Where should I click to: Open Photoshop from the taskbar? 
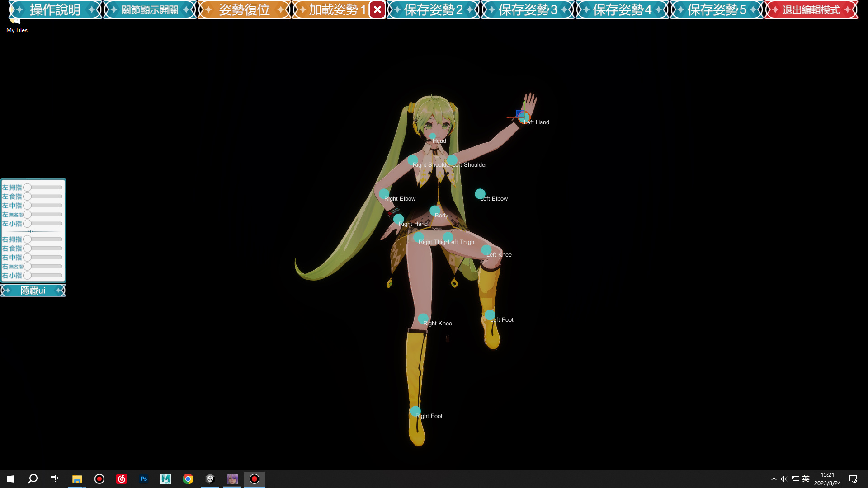pos(144,479)
